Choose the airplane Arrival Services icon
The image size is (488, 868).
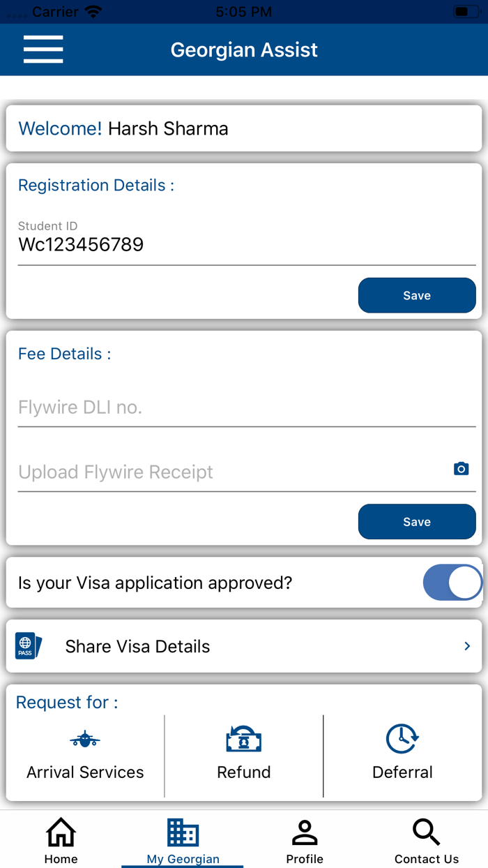(x=85, y=739)
